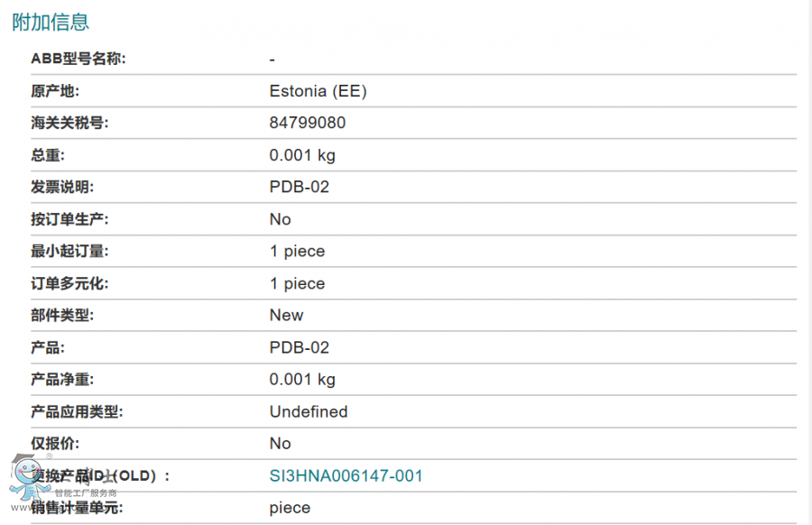Click the No value beside 按订单生产
Screen dimensions: 812x525
tap(280, 219)
